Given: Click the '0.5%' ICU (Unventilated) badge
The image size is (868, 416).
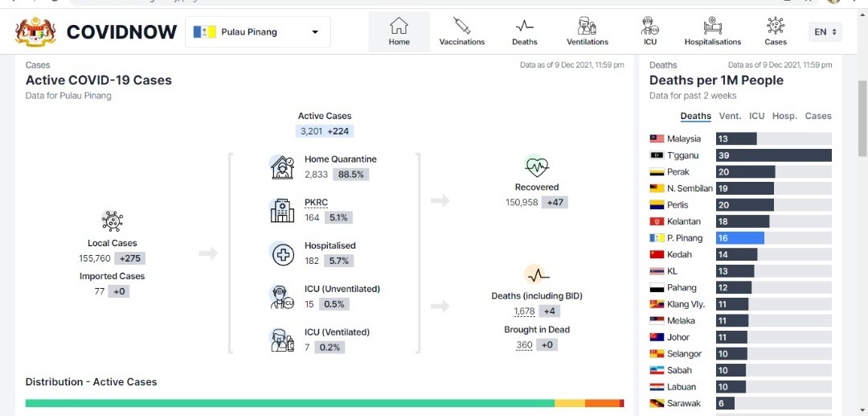Looking at the screenshot, I should (335, 304).
